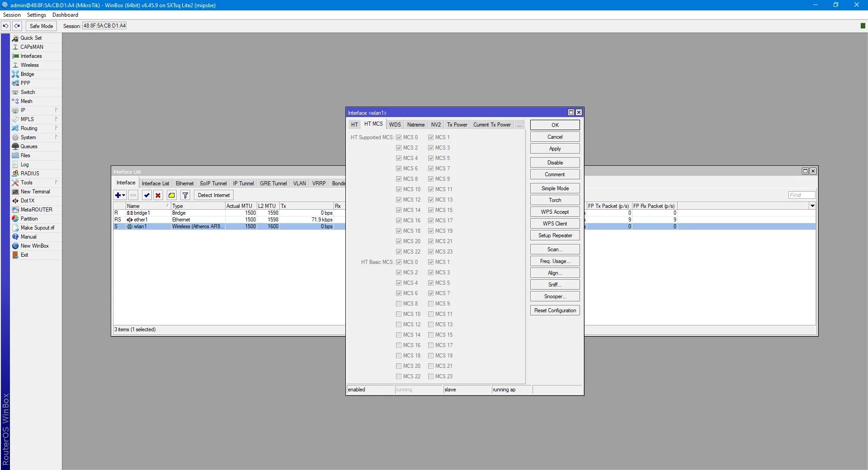Open Log sidebar entry
The height and width of the screenshot is (470, 868).
click(24, 164)
